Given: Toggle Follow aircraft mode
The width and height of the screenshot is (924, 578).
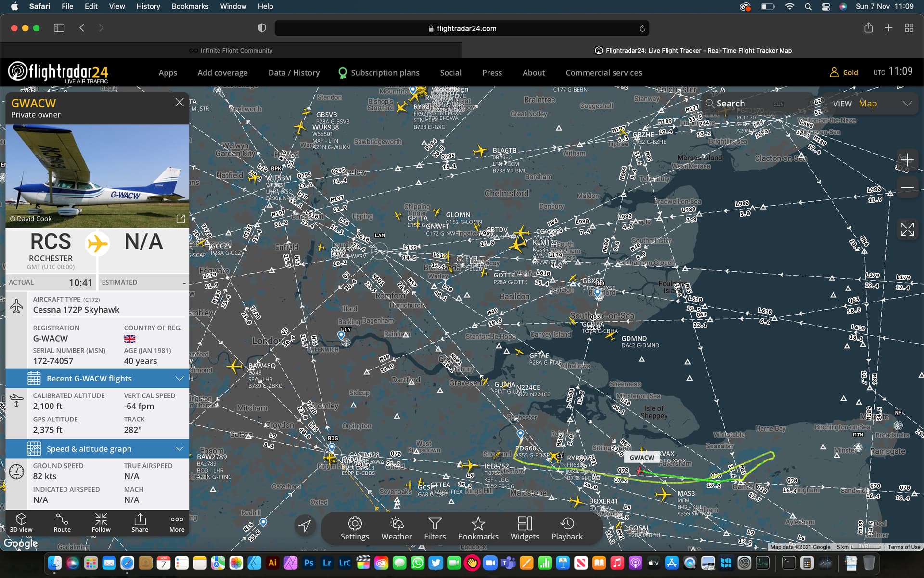Looking at the screenshot, I should pos(101,523).
